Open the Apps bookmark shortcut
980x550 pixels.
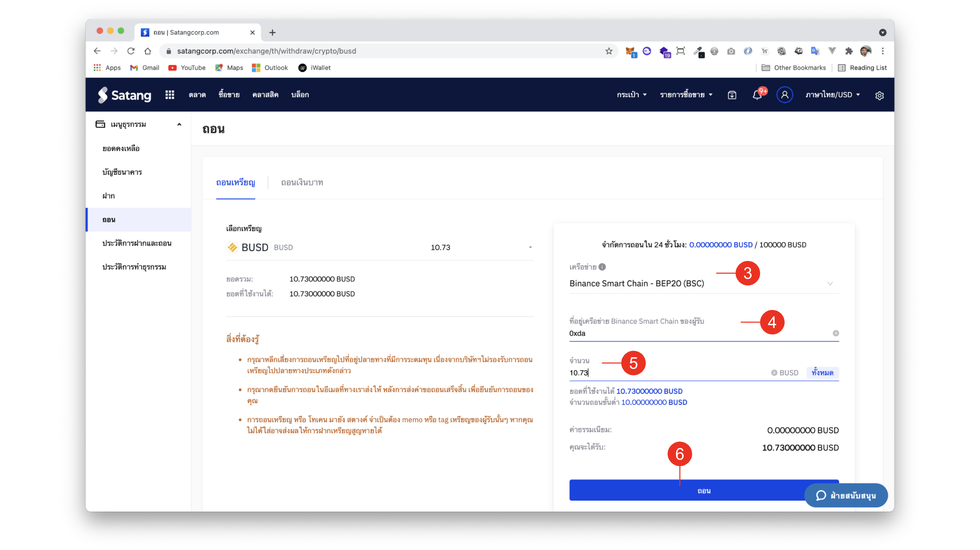[107, 68]
